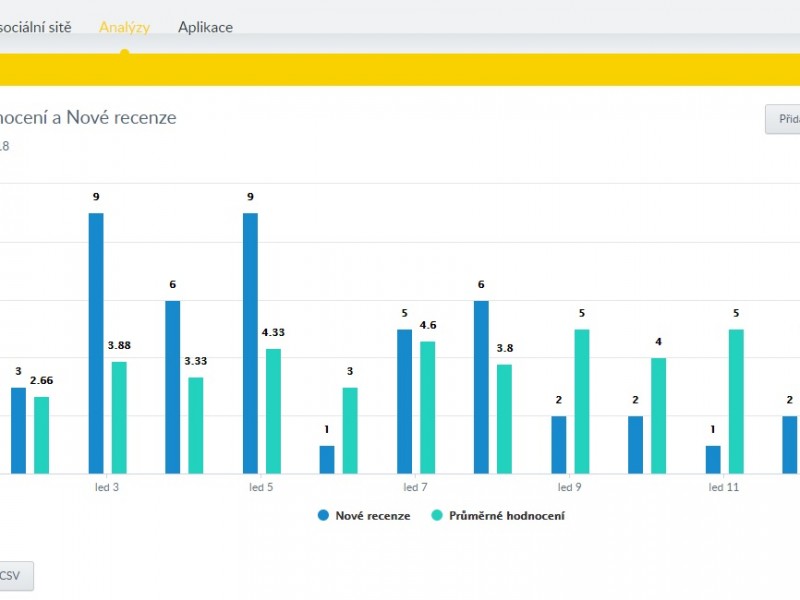Select the blue bar at led 3
Screen dimensions: 800x600
[x=96, y=343]
